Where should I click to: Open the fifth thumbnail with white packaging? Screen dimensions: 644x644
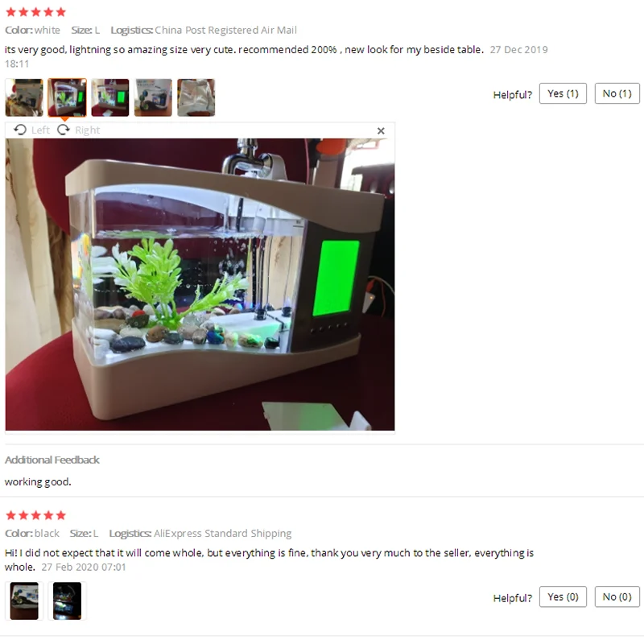[x=196, y=97]
